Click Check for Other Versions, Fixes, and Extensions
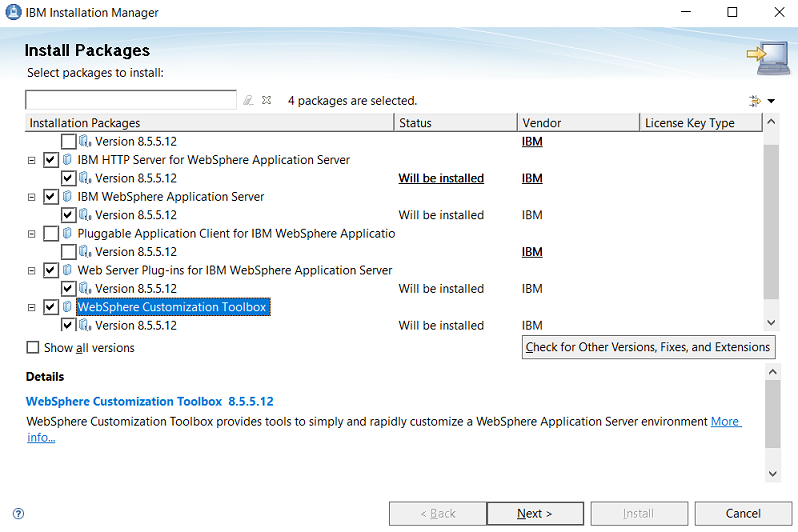This screenshot has width=798, height=532. [648, 347]
